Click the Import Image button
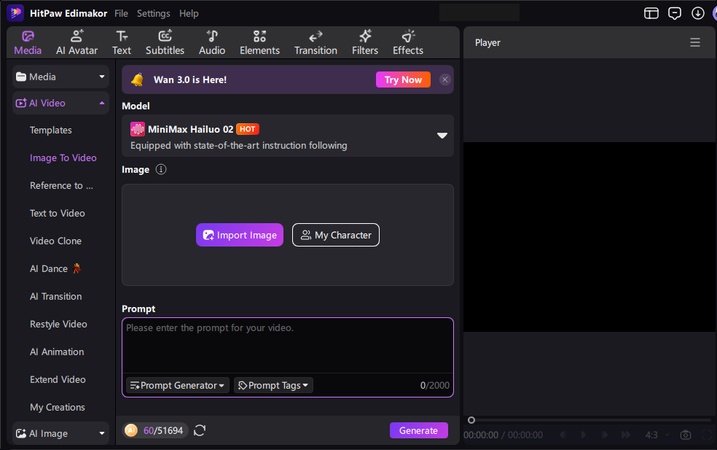Image resolution: width=717 pixels, height=450 pixels. [240, 235]
